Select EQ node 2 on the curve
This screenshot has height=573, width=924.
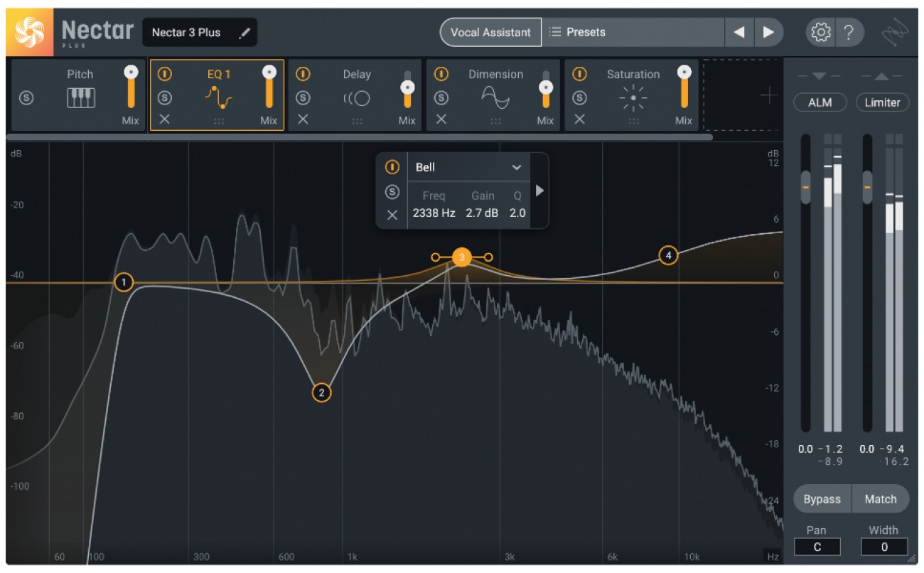click(321, 392)
